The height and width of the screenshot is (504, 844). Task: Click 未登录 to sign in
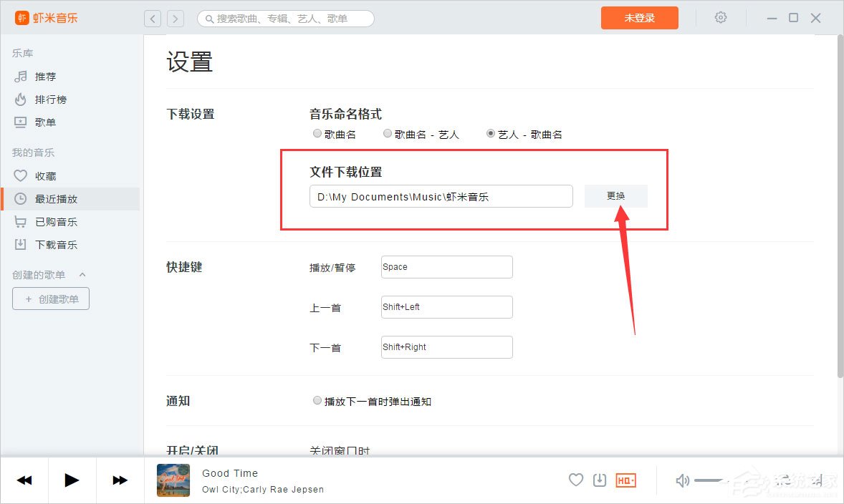[x=638, y=17]
